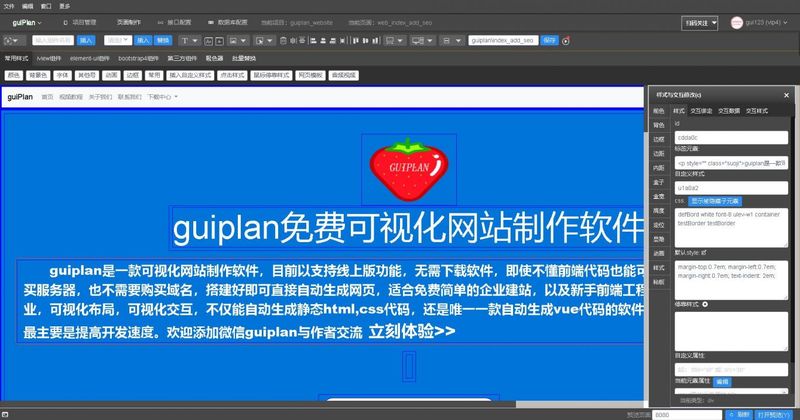Click the 字体 style button
Image resolution: width=800 pixels, height=420 pixels.
tap(62, 76)
